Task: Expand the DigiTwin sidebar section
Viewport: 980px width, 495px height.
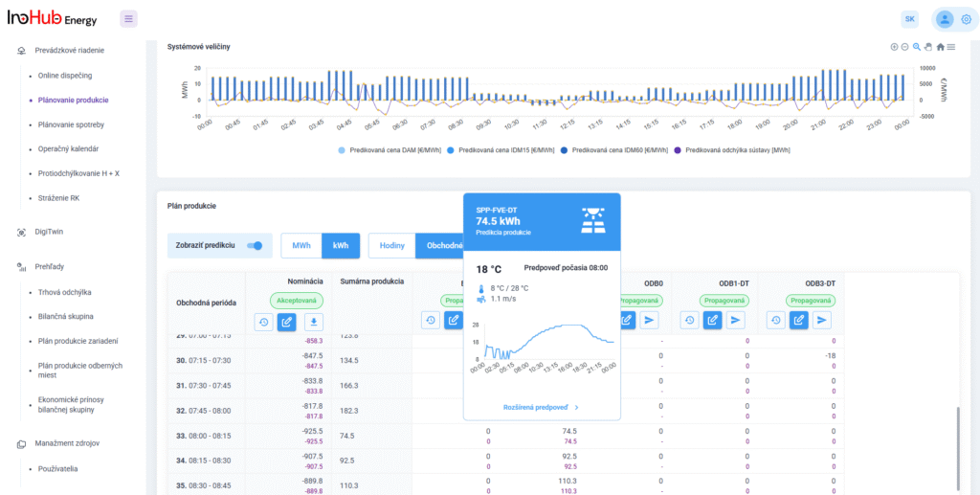Action: [49, 232]
